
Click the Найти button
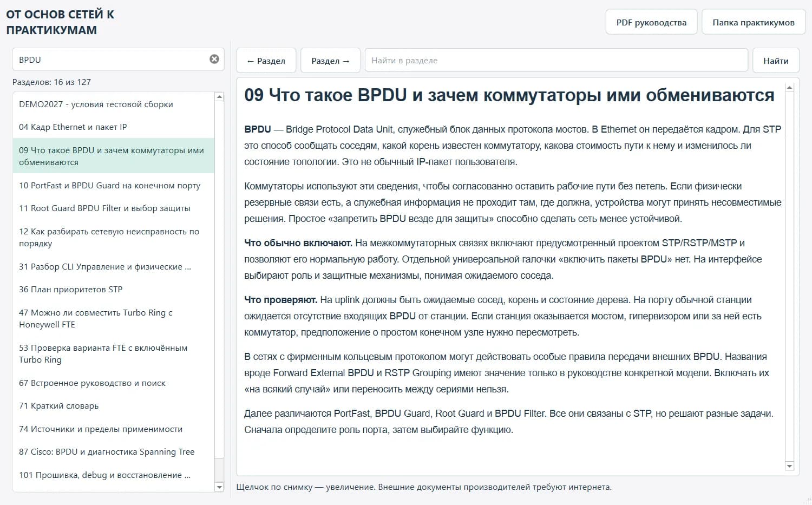(776, 61)
